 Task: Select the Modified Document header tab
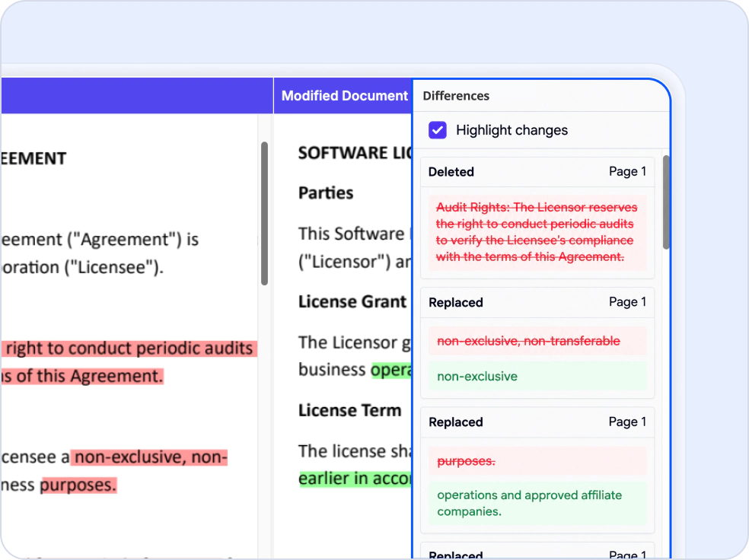(344, 95)
